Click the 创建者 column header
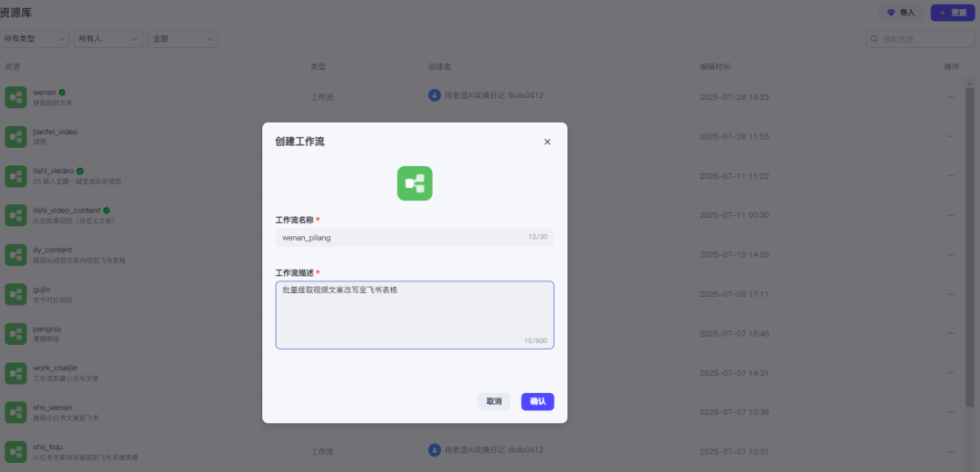The height and width of the screenshot is (472, 980). click(x=439, y=66)
